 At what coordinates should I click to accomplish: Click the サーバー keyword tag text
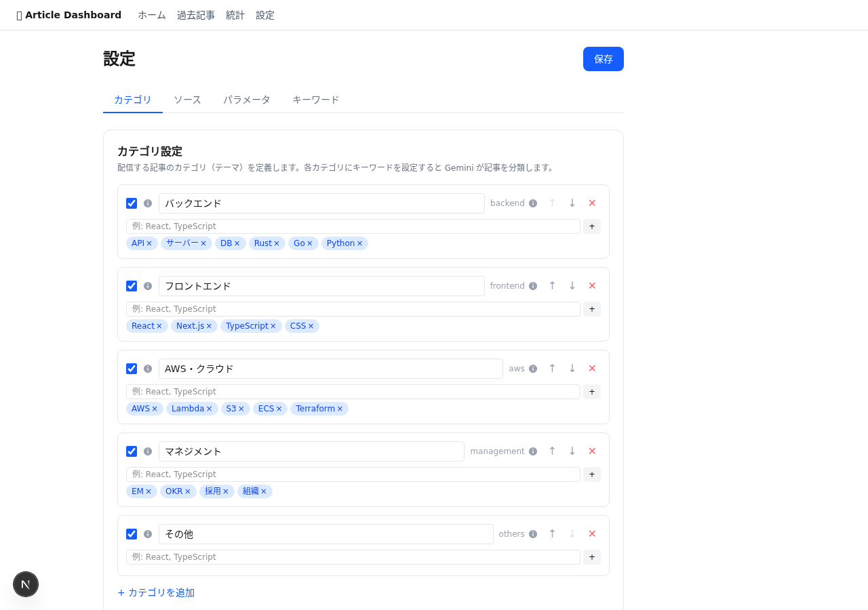pos(182,243)
